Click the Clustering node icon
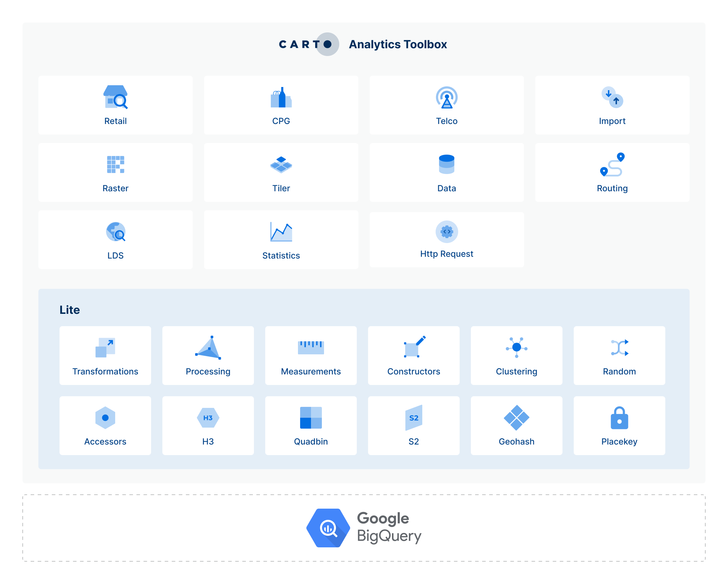The width and height of the screenshot is (728, 584). tap(516, 347)
